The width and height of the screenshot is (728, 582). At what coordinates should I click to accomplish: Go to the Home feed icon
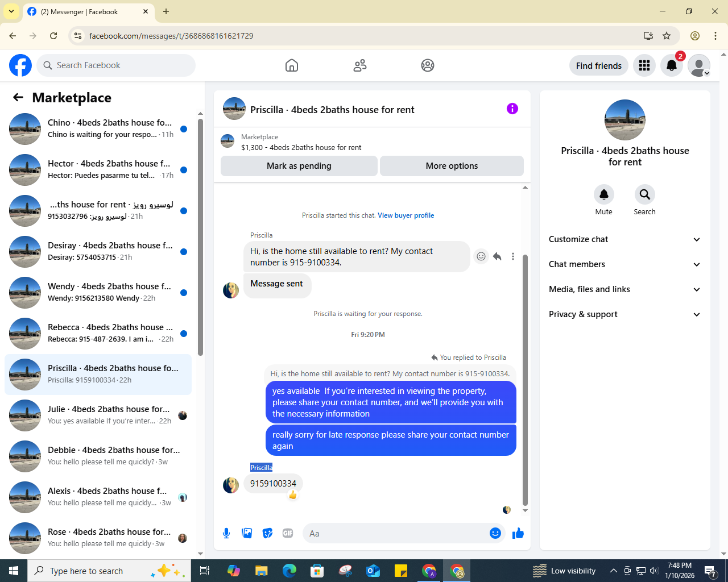pos(292,65)
